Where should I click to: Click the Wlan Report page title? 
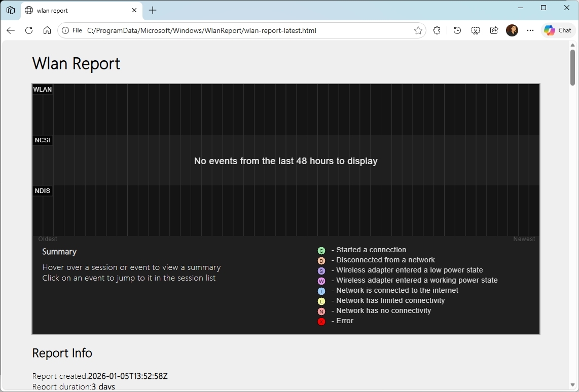click(76, 63)
